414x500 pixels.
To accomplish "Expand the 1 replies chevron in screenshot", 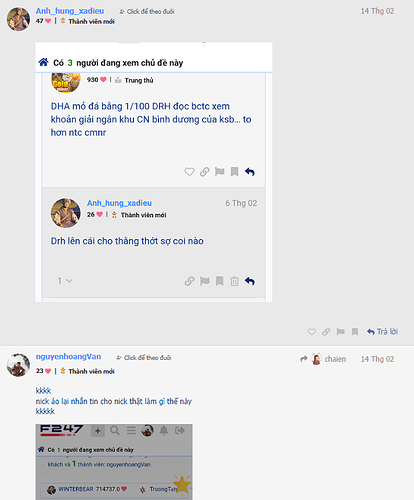I will tap(65, 281).
